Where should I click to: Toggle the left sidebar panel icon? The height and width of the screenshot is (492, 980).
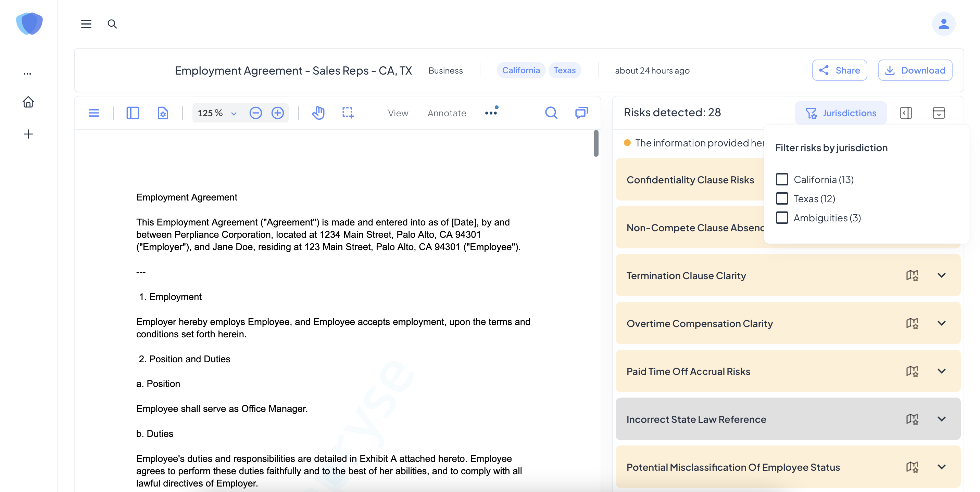point(133,113)
